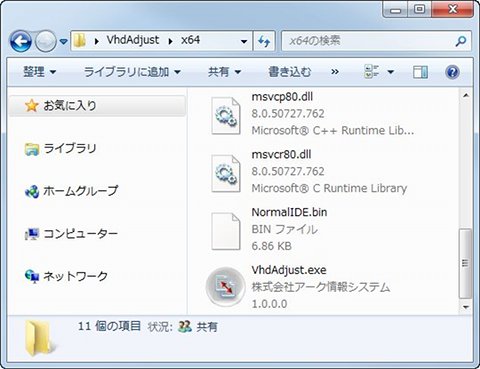Open Help with the question mark icon
The image size is (480, 369).
[x=452, y=72]
